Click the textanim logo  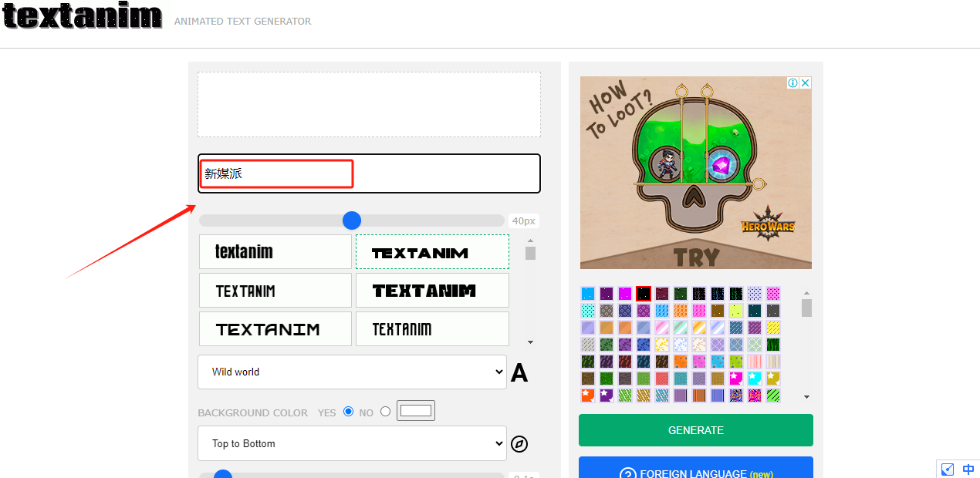[83, 15]
